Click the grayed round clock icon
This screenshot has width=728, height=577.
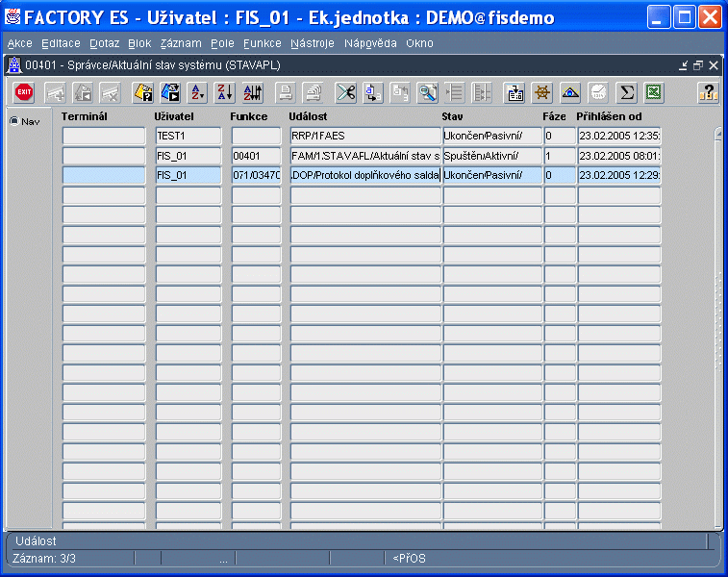598,93
